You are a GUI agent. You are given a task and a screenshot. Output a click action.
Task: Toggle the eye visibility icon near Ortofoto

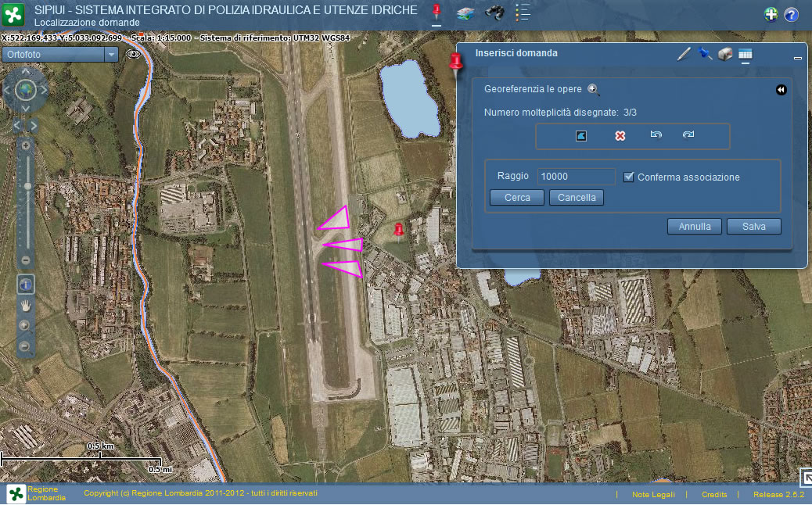click(133, 54)
